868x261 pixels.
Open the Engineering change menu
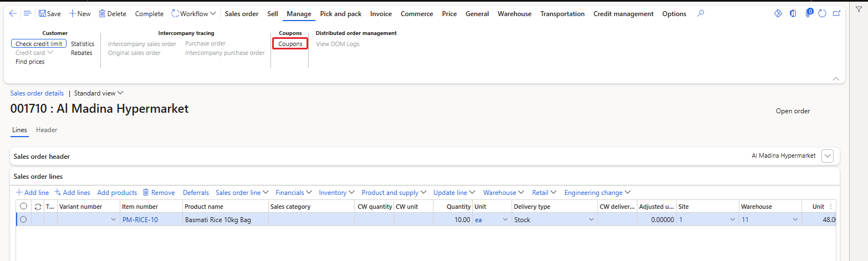(x=598, y=193)
